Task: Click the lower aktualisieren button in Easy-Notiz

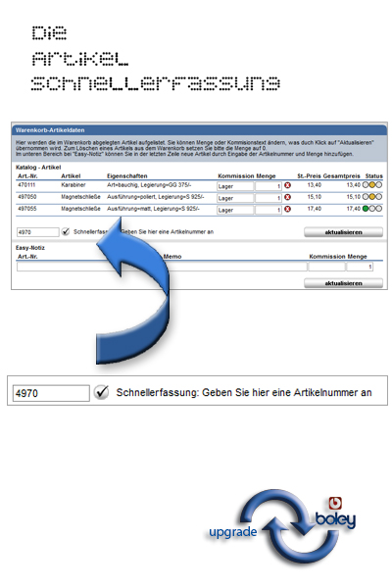Action: (343, 283)
